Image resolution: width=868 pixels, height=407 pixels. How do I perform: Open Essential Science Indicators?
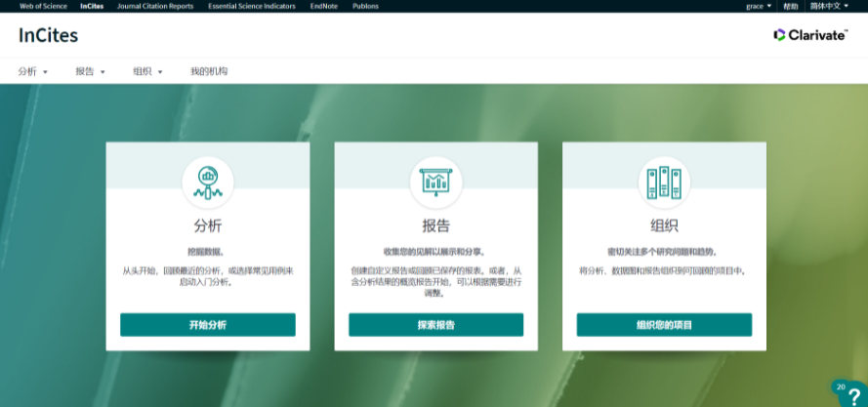[x=252, y=6]
